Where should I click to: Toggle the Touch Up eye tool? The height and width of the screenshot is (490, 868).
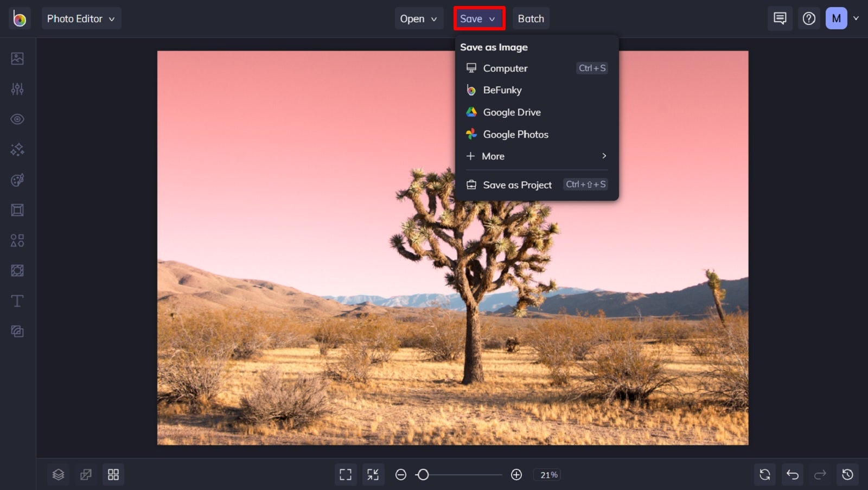tap(17, 119)
